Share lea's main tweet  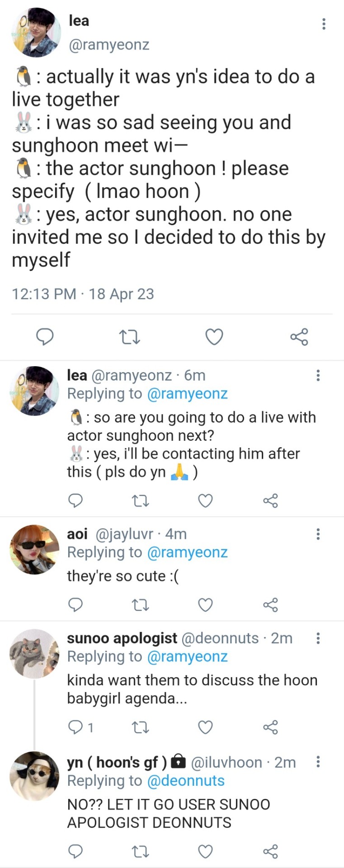[299, 337]
